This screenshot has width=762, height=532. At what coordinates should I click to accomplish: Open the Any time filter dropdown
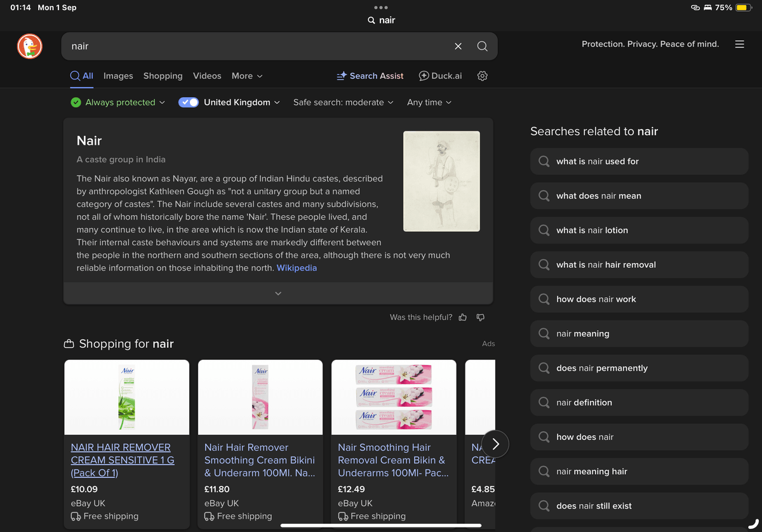429,102
